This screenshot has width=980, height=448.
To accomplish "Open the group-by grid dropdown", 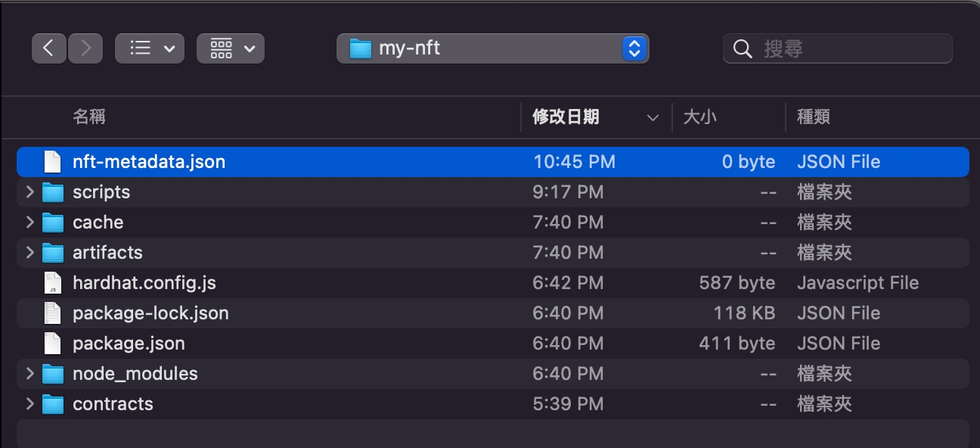I will pos(231,48).
